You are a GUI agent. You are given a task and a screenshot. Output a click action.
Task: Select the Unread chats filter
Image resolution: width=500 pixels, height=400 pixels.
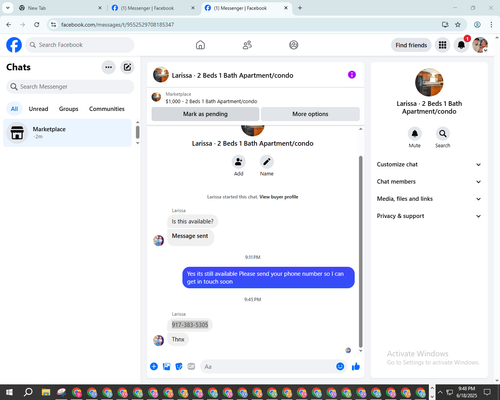[x=38, y=109]
